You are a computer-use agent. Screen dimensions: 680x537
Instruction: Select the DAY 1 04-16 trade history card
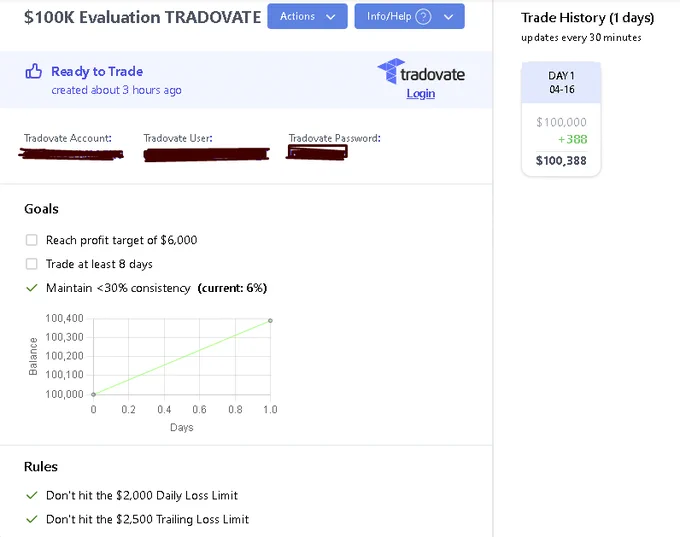coord(561,119)
